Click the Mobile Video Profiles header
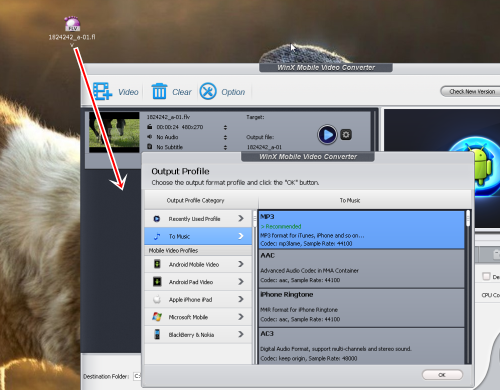 (x=198, y=251)
